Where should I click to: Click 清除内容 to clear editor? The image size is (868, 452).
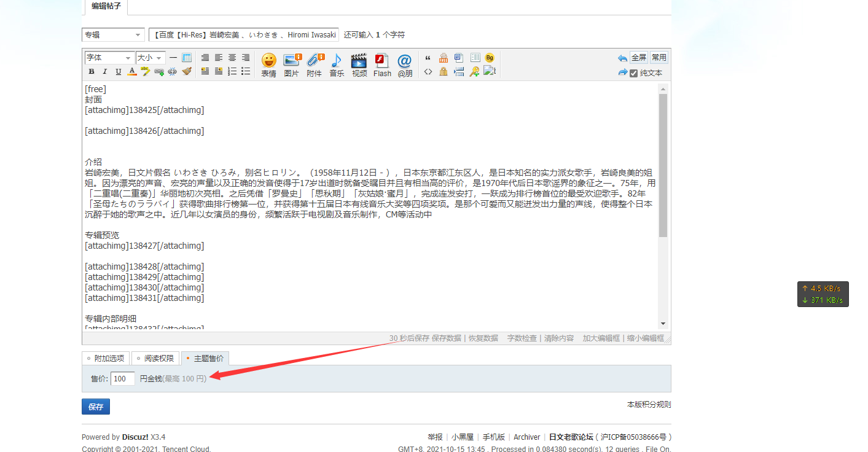[559, 338]
